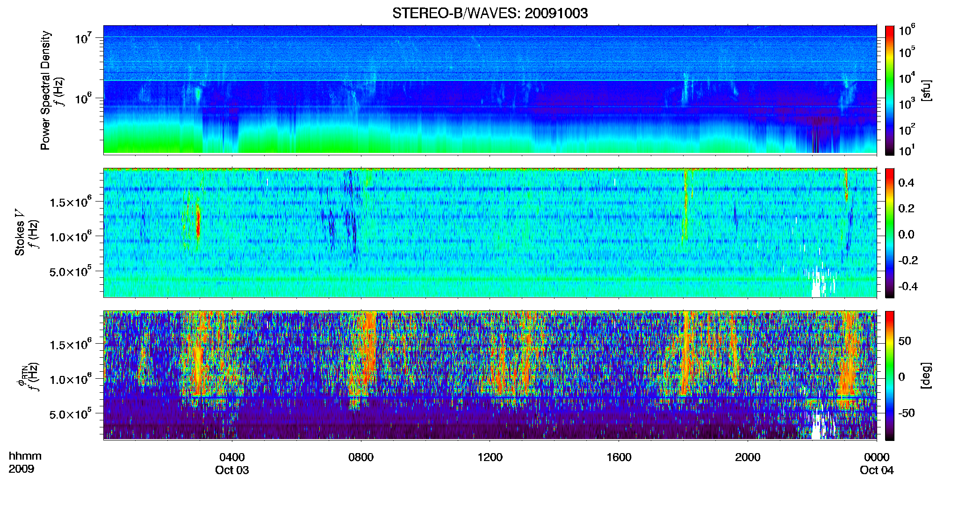980x505 pixels.
Task: Click the -0.2 value on Stokes colorbar
Action: 908,260
